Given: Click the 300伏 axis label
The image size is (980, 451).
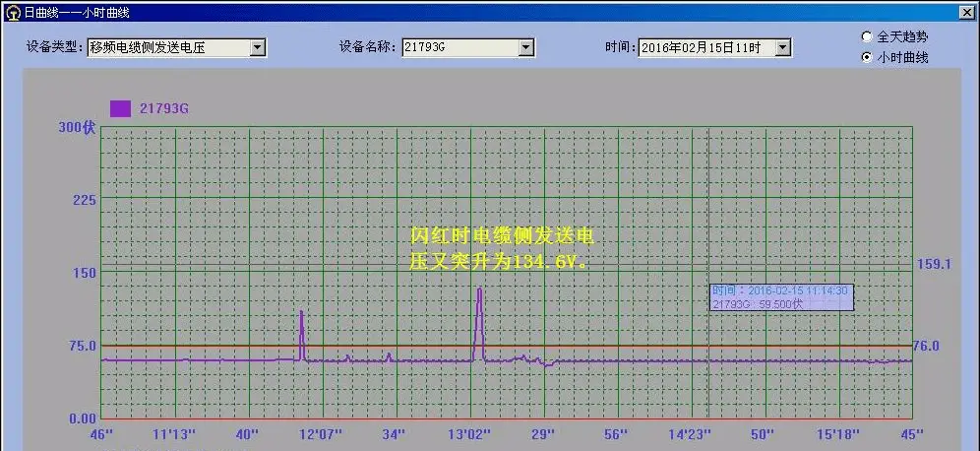Looking at the screenshot, I should [x=77, y=128].
